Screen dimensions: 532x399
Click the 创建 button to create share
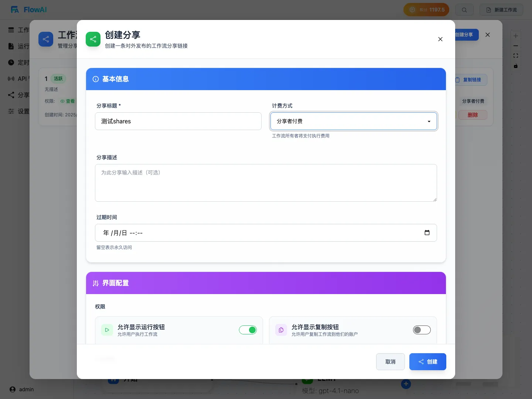(x=428, y=362)
